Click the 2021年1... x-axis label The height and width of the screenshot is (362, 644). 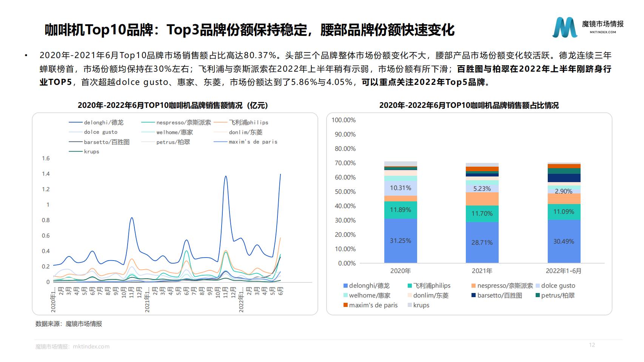pos(147,299)
